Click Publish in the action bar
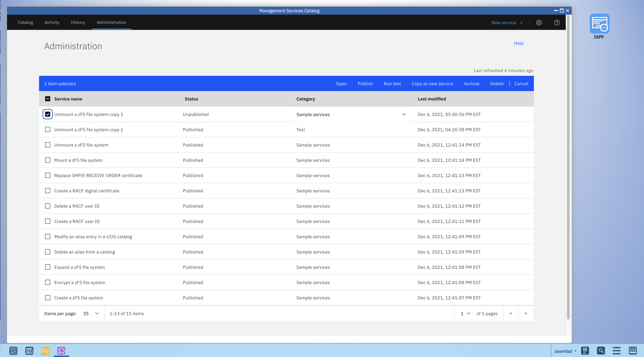This screenshot has height=357, width=644. (365, 84)
